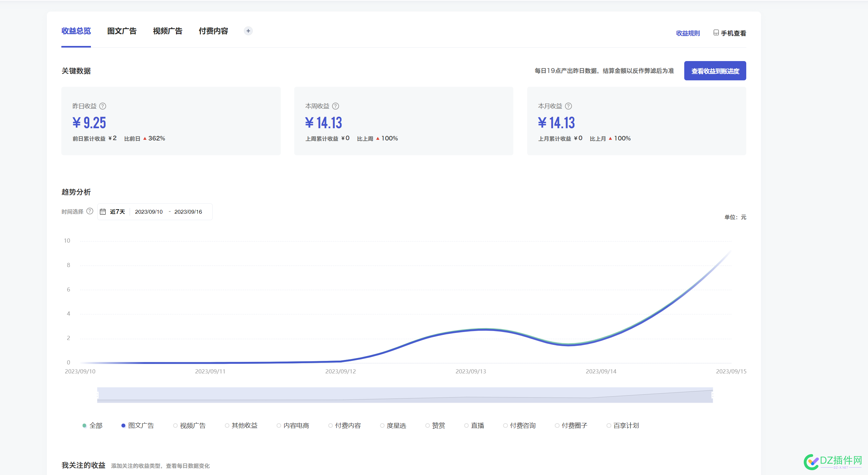Click the 我关注的收益 heading

[84, 465]
